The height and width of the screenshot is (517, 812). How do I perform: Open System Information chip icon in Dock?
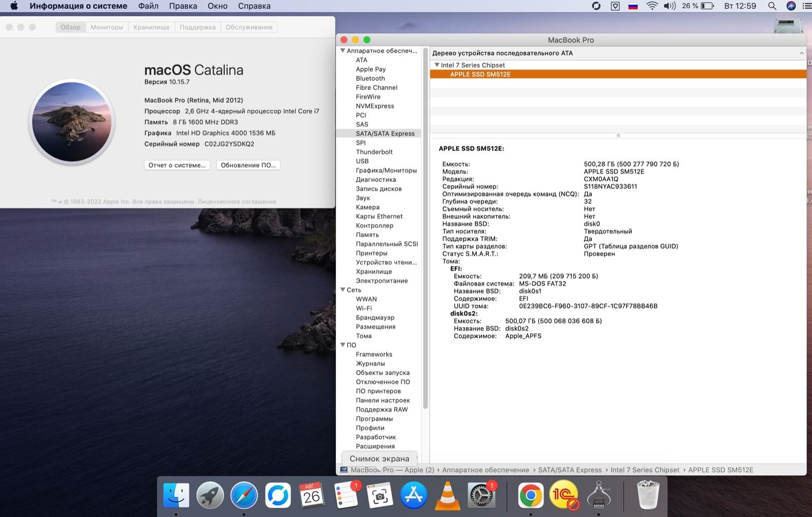coord(598,495)
